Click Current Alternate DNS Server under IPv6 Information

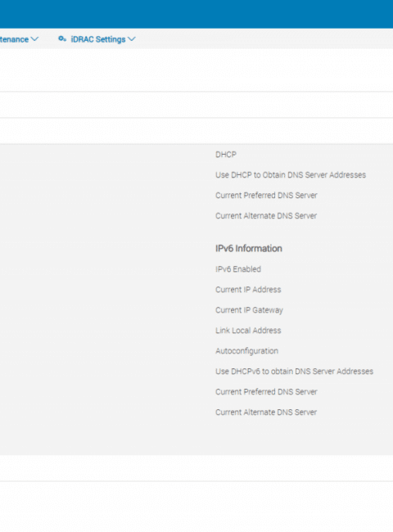coord(266,413)
